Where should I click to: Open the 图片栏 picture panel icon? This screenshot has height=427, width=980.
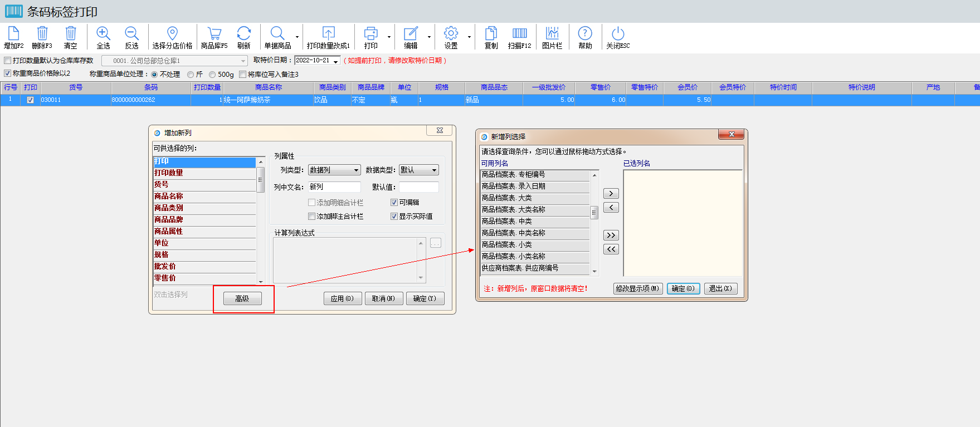coord(552,33)
